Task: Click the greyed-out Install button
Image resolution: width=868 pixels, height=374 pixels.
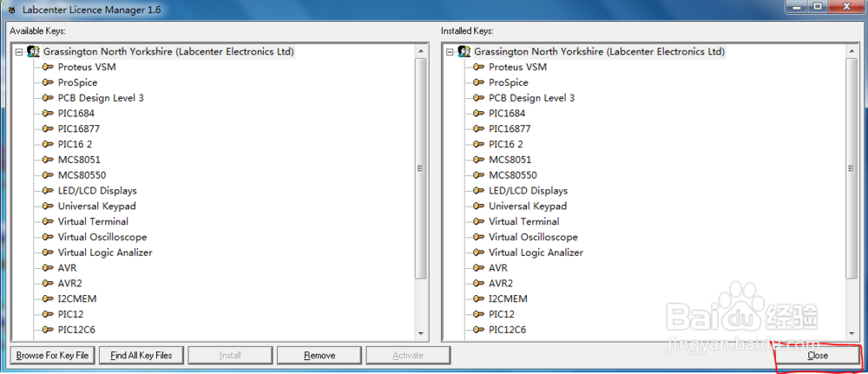Action: pos(230,355)
